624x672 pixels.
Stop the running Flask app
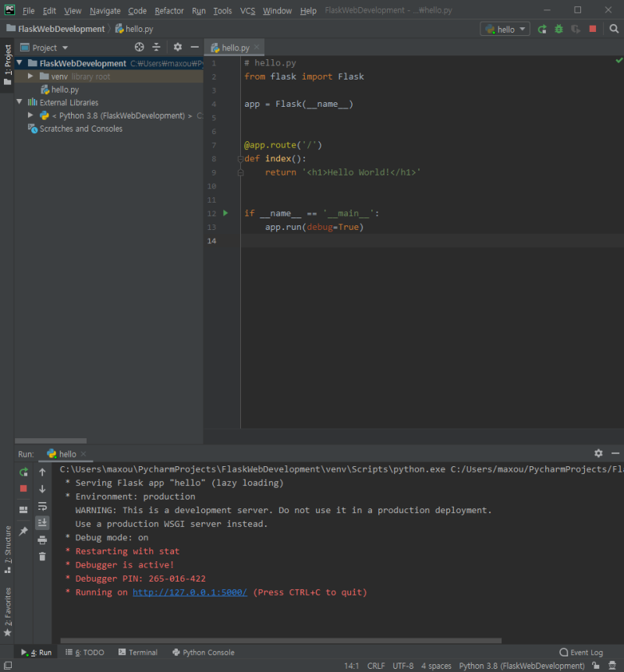[23, 489]
